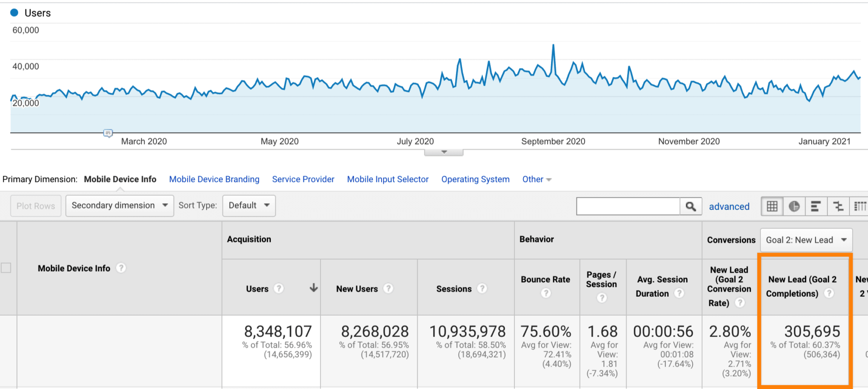Open help tooltip for Users column
Viewport: 868px width, 389px height.
click(x=279, y=289)
